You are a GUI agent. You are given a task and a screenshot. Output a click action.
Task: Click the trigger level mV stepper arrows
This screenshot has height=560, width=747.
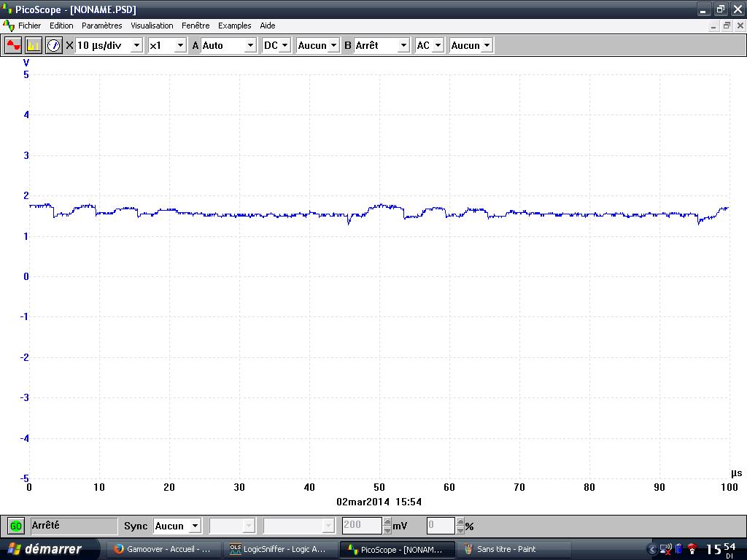click(x=387, y=526)
